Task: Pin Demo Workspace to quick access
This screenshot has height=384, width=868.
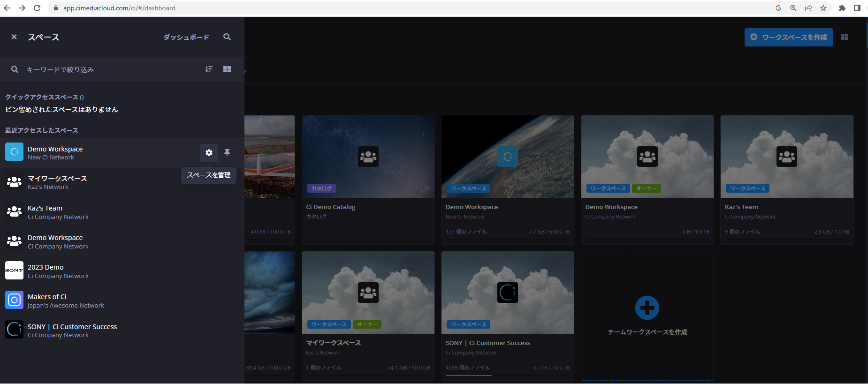Action: 227,152
